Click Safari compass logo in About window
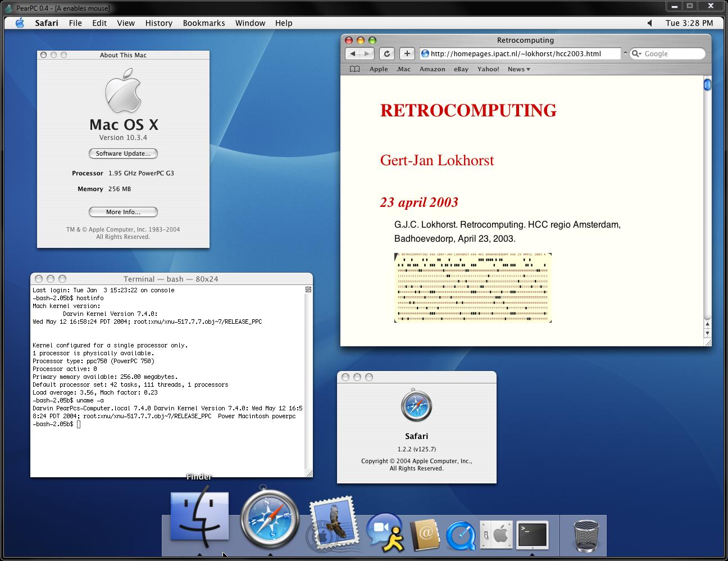Viewport: 728px width, 561px height. [417, 405]
